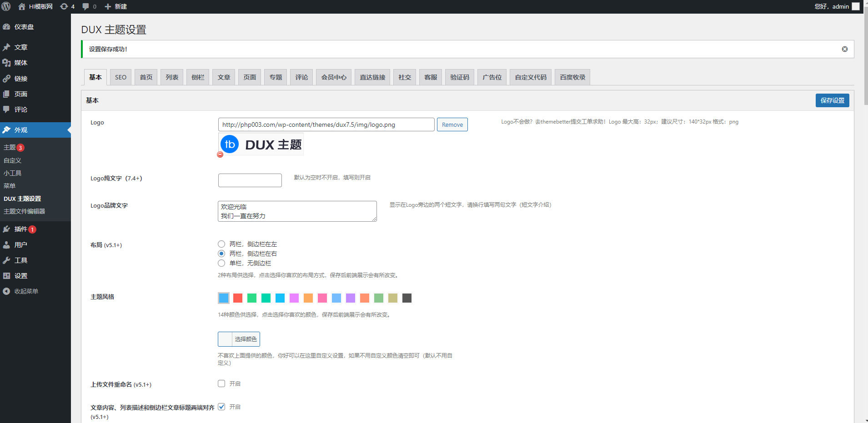Open 自定义 submenu link

(x=12, y=160)
